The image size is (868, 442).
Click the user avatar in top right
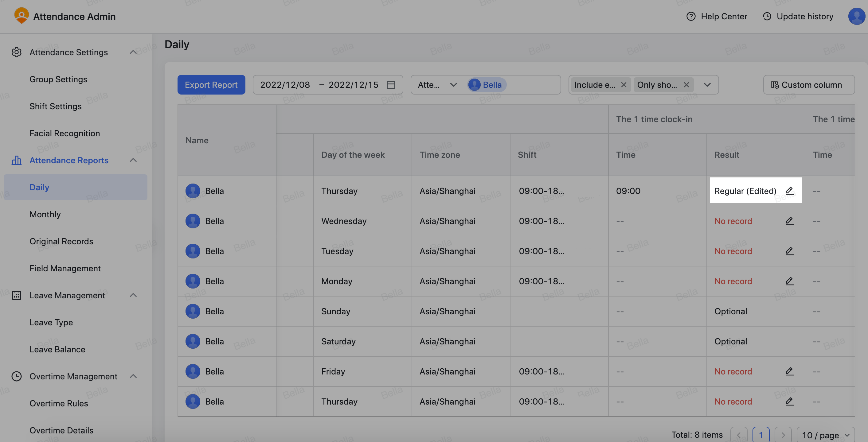(856, 17)
